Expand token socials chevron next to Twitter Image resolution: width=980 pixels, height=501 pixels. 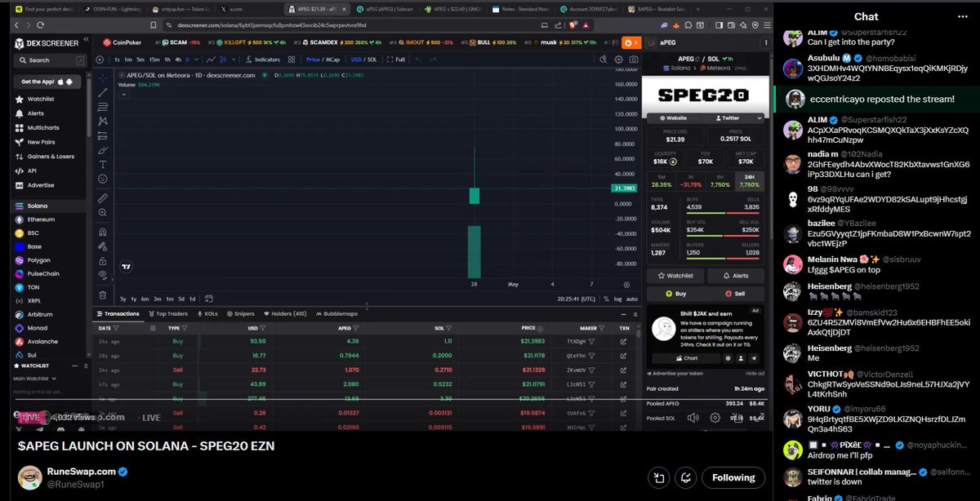760,118
